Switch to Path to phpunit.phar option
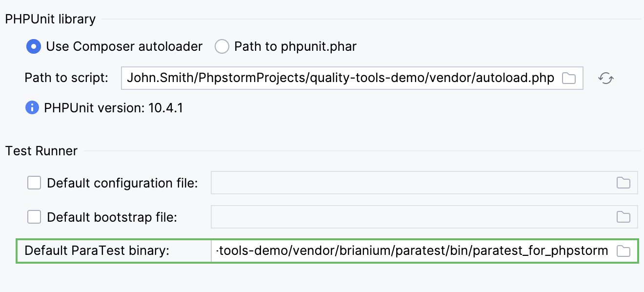This screenshot has width=644, height=292. point(222,46)
